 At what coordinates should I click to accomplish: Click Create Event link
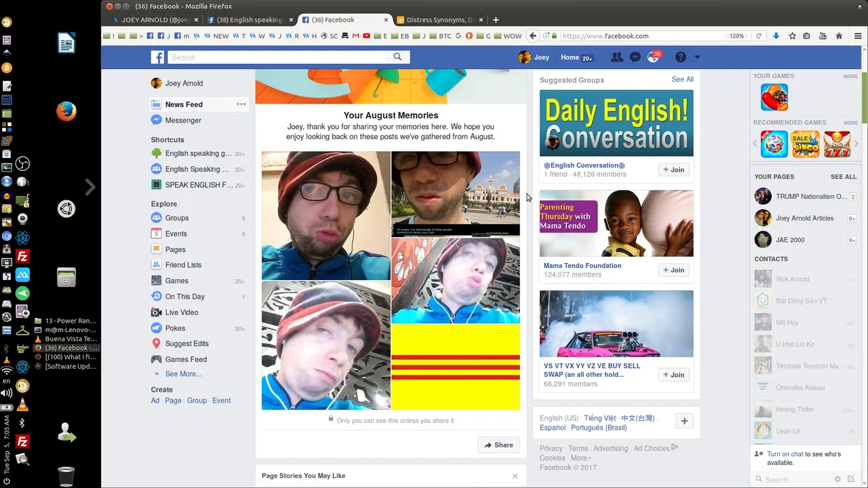pos(221,401)
